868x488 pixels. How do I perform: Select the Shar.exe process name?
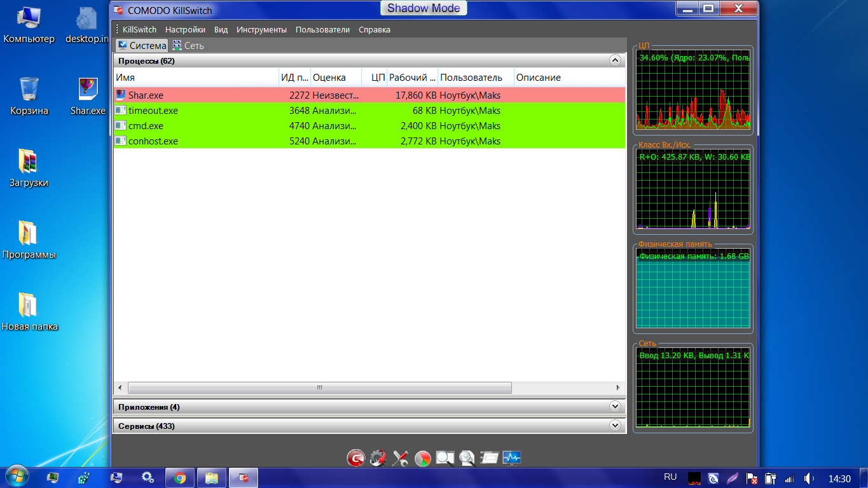pyautogui.click(x=146, y=95)
